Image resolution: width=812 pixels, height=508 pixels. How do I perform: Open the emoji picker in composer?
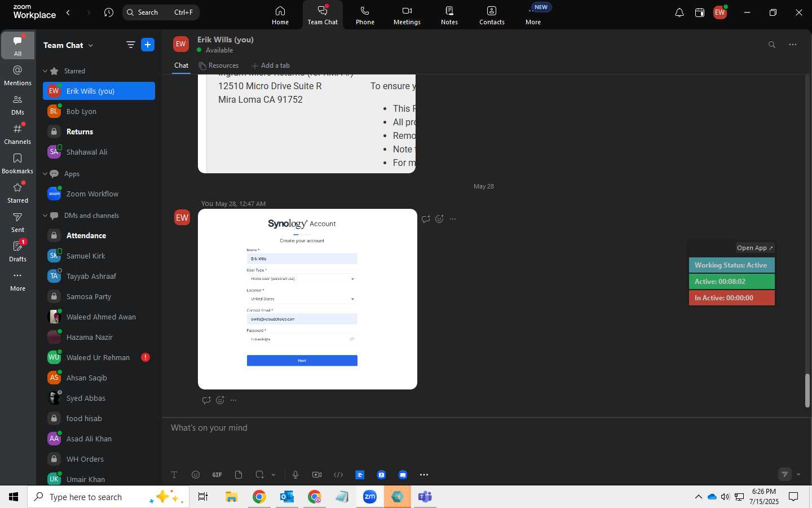[196, 475]
